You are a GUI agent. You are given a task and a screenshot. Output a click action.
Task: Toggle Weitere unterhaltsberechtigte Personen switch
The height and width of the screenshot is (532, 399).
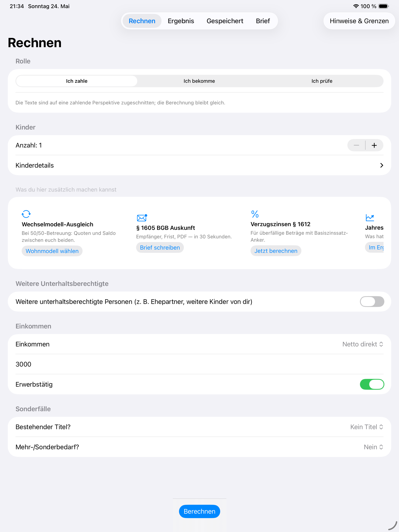click(372, 302)
